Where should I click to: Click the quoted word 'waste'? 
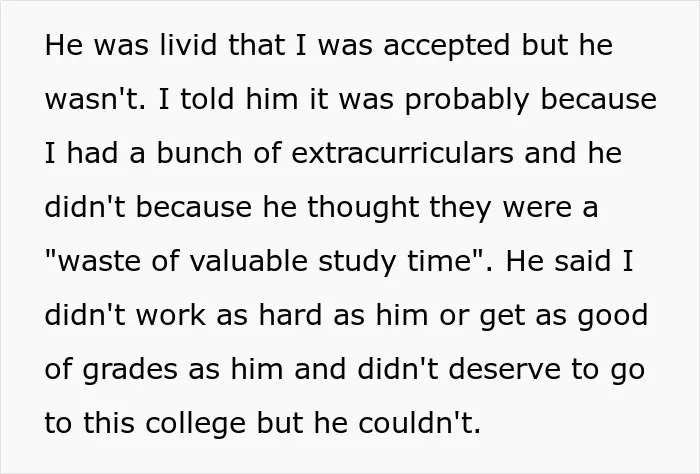[98, 261]
